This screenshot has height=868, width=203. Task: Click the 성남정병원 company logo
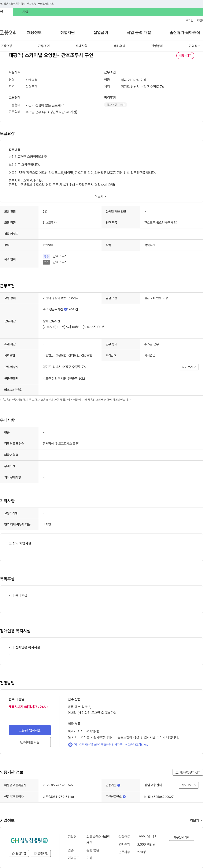point(29,840)
